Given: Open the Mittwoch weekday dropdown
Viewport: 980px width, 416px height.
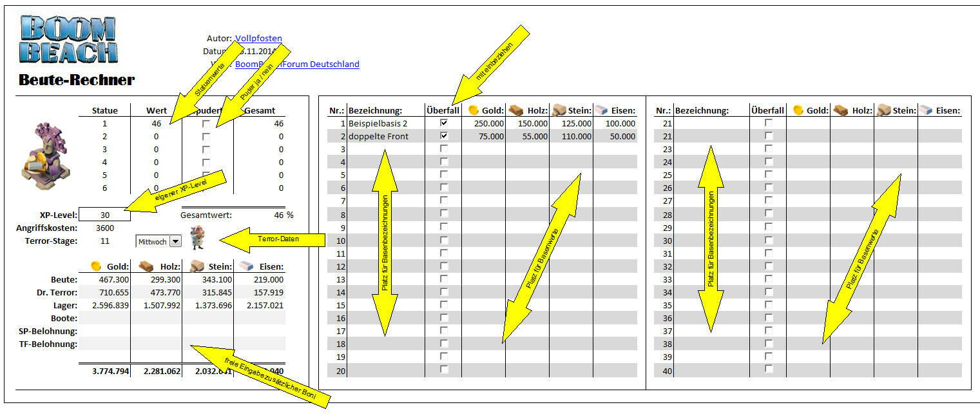Looking at the screenshot, I should click(175, 241).
